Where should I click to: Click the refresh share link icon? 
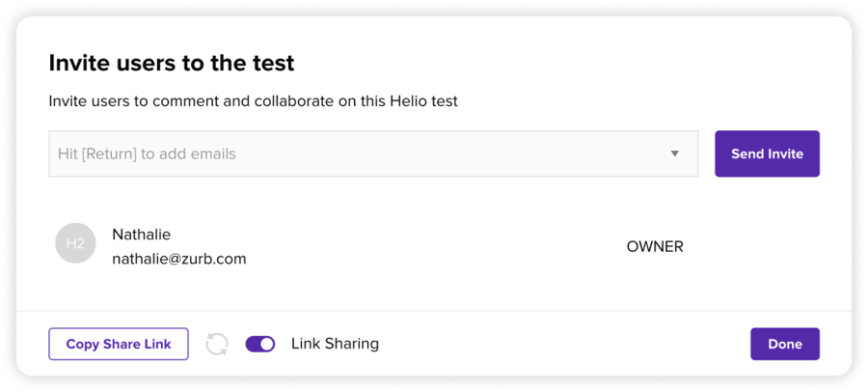pyautogui.click(x=217, y=345)
